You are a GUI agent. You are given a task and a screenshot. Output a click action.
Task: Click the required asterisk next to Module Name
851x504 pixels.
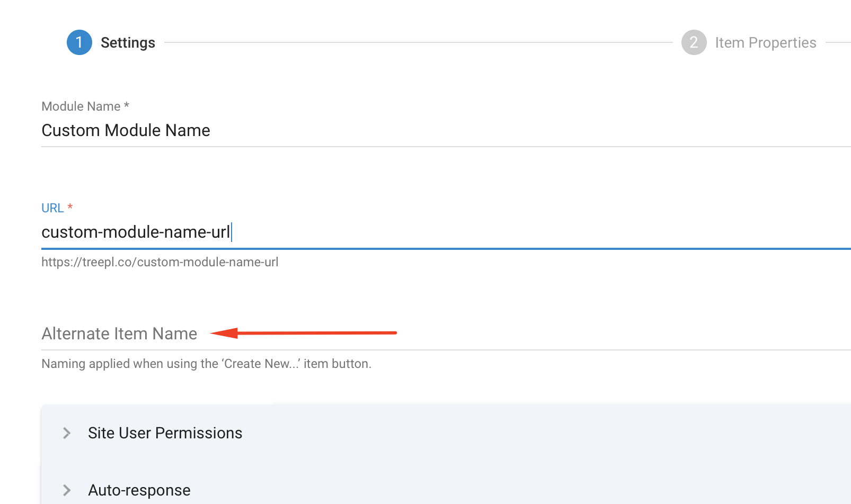click(126, 105)
